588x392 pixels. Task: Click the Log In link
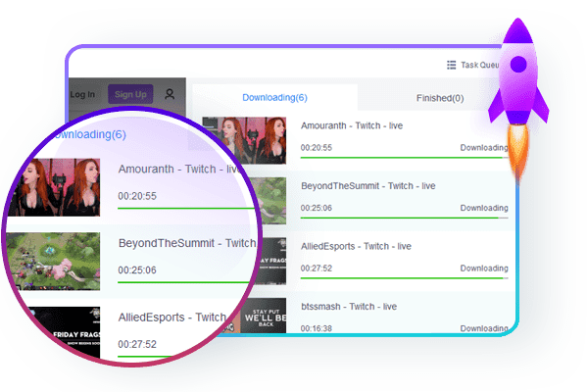[83, 94]
